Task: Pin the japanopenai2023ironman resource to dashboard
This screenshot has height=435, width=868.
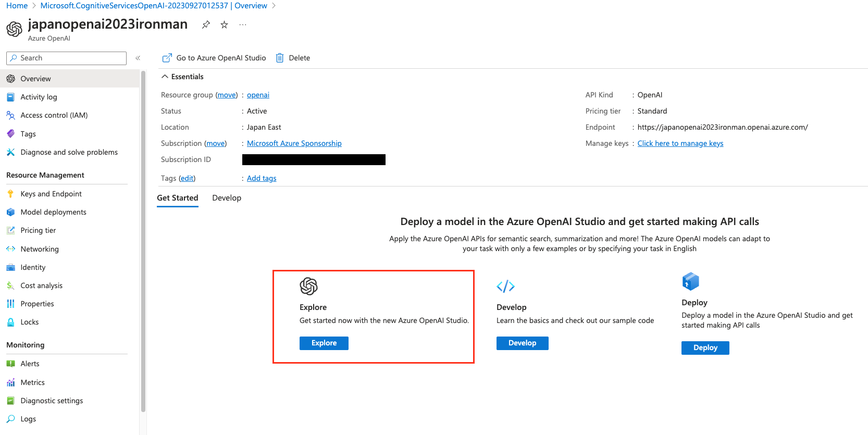Action: tap(206, 24)
